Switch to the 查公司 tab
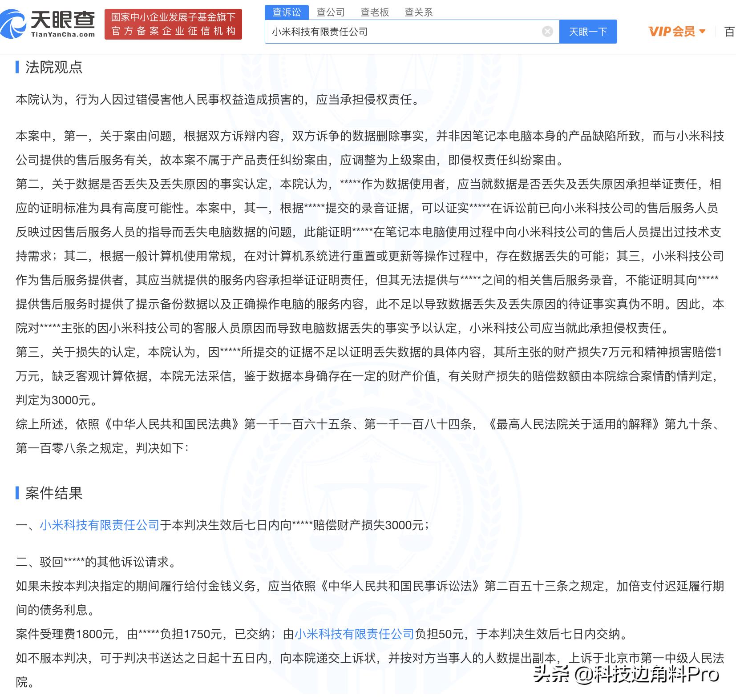736x700 pixels. (x=331, y=12)
